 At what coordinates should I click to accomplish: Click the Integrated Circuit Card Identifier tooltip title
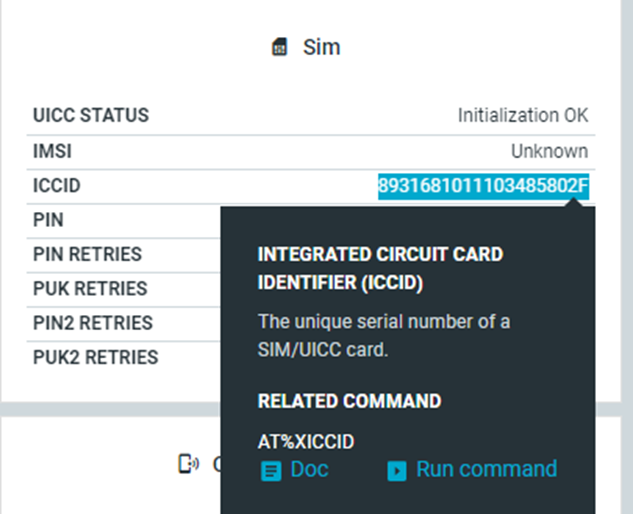[x=380, y=268]
